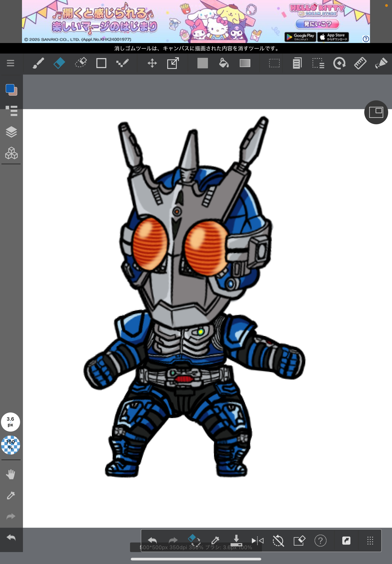
Task: Choose the Bucket fill tool
Action: pos(223,63)
